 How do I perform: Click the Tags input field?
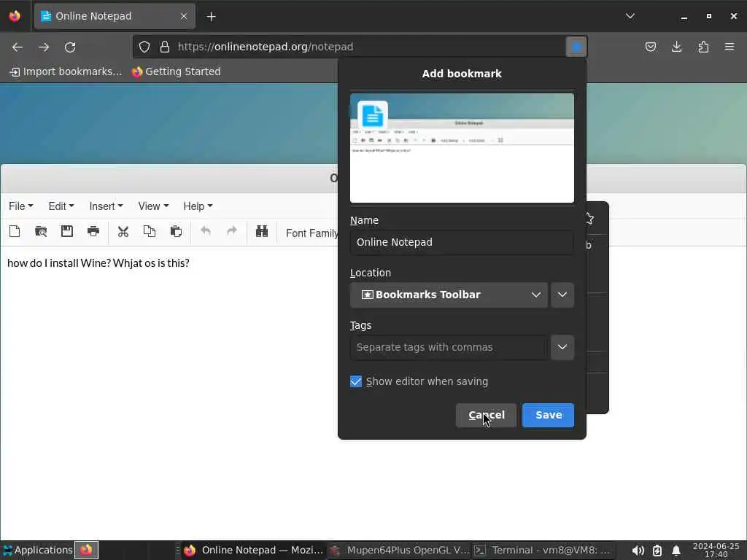point(449,347)
